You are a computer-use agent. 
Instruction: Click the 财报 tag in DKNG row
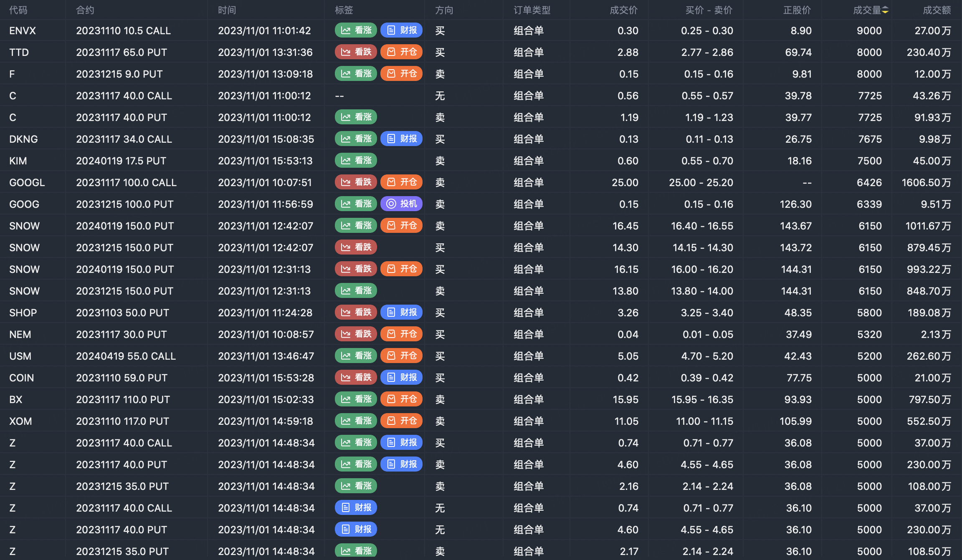tap(402, 139)
